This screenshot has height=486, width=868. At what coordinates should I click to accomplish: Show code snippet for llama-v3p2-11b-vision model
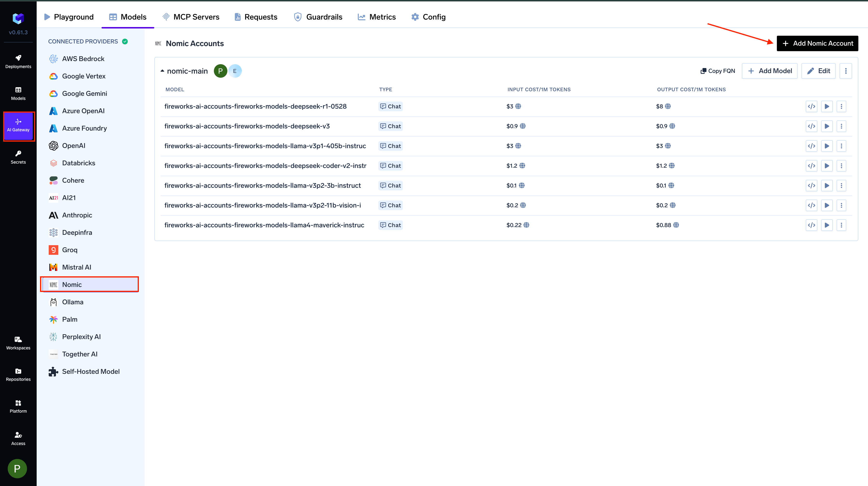pyautogui.click(x=811, y=205)
